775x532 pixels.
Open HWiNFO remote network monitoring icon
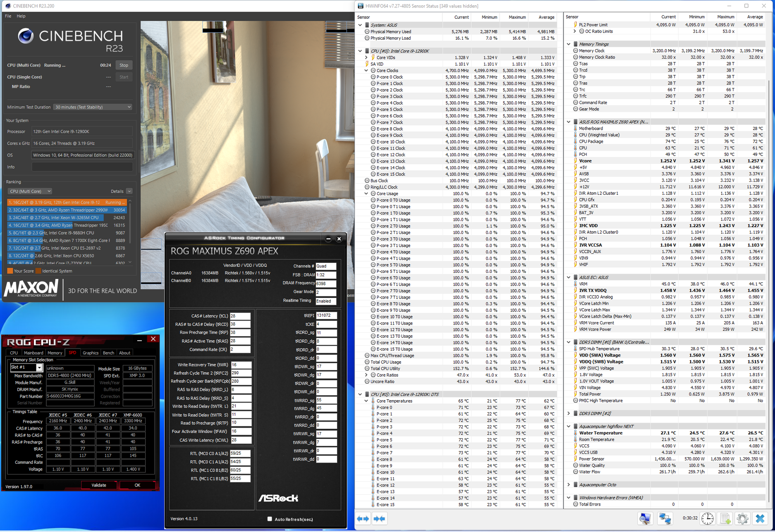665,518
